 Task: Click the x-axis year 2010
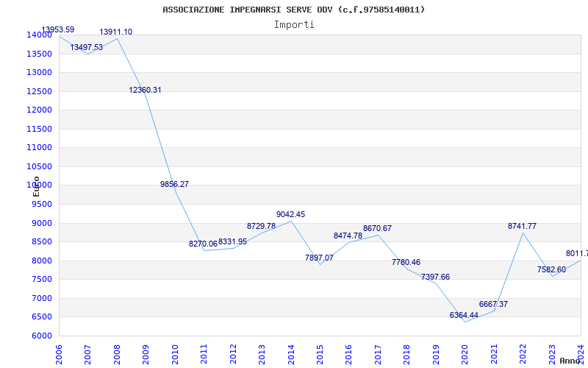[175, 355]
